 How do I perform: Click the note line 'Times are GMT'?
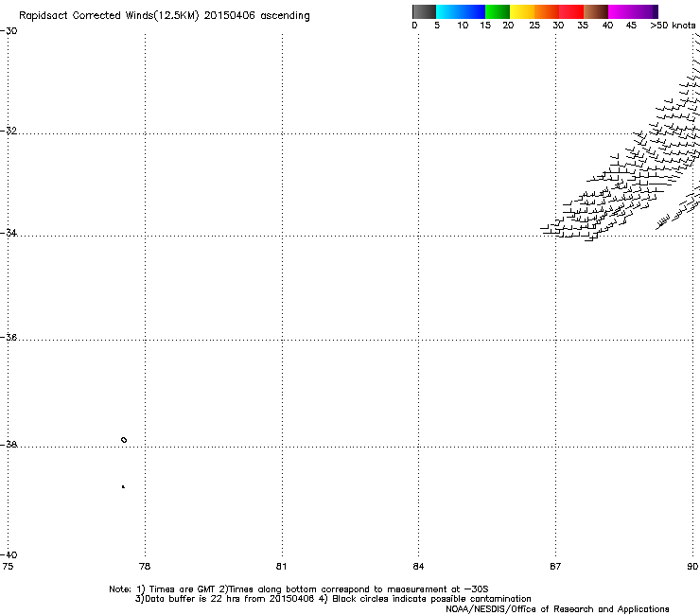pyautogui.click(x=183, y=589)
